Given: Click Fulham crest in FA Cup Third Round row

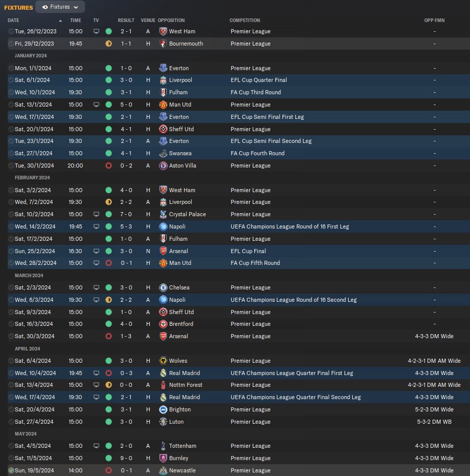Looking at the screenshot, I should pyautogui.click(x=163, y=92).
